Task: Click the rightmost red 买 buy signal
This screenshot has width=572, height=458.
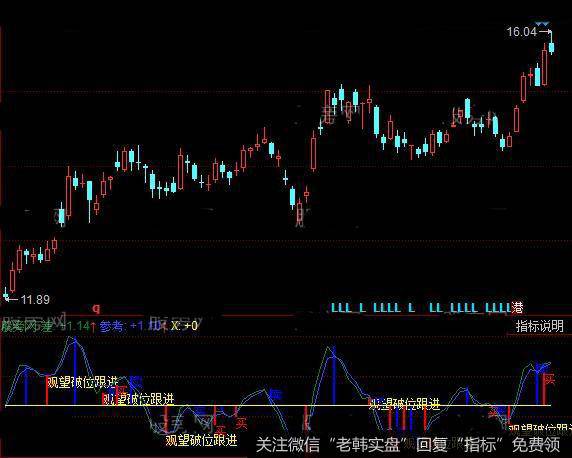Action: coord(549,379)
